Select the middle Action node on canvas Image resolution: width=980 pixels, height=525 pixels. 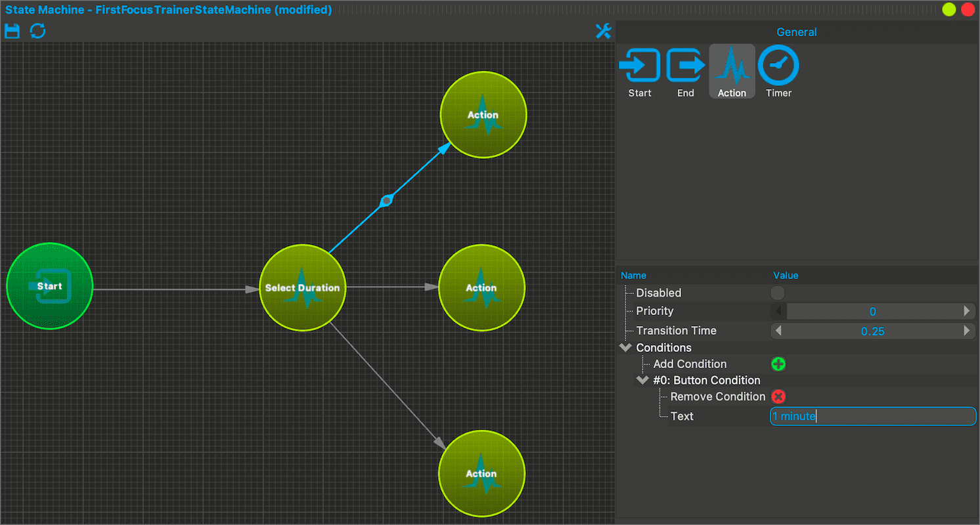tap(481, 287)
